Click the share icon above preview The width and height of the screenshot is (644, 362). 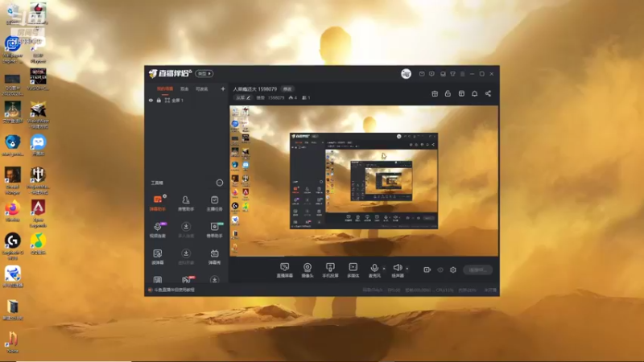coord(488,93)
